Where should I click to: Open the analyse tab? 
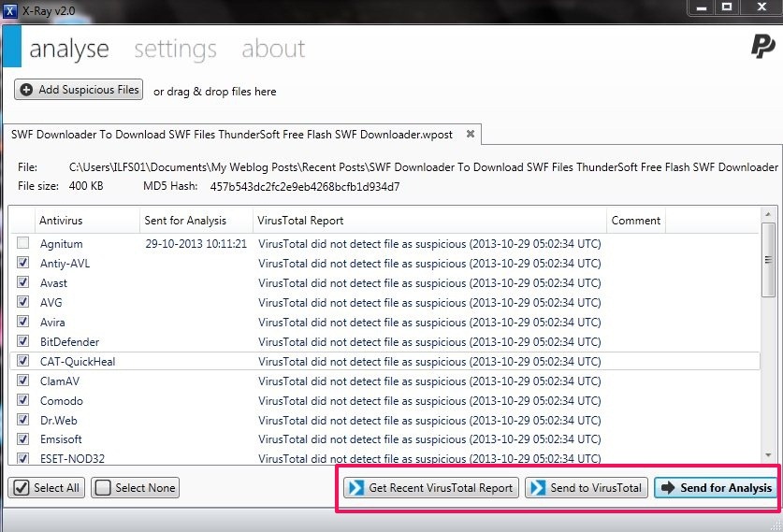69,49
